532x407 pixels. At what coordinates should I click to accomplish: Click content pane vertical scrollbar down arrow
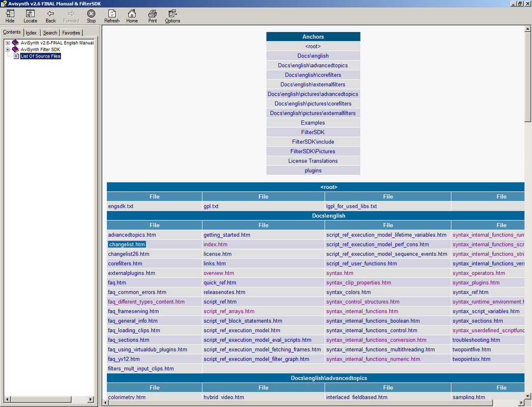(x=527, y=396)
